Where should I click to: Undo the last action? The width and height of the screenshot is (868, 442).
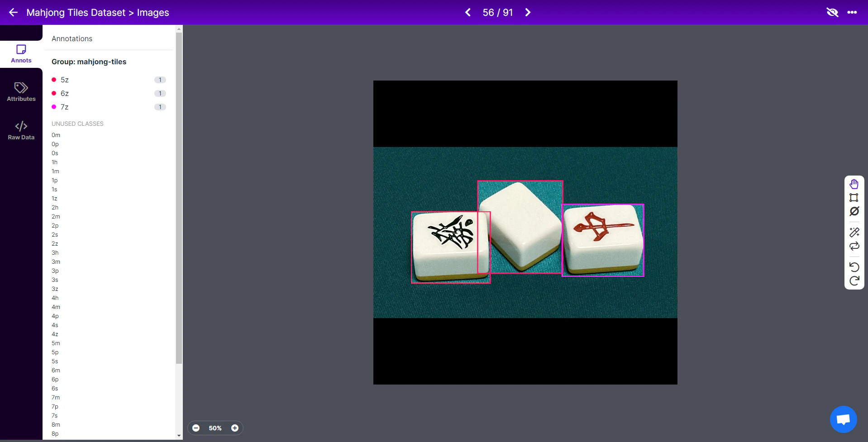[854, 267]
